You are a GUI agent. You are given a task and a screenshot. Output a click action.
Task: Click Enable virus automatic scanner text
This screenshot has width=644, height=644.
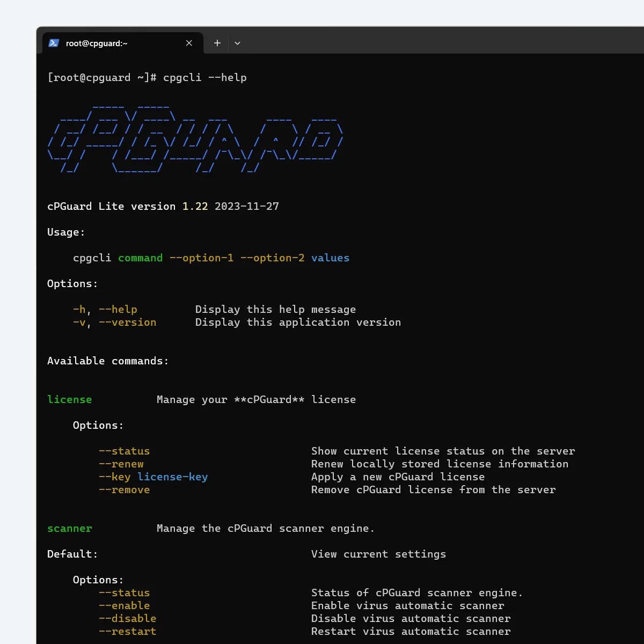407,605
